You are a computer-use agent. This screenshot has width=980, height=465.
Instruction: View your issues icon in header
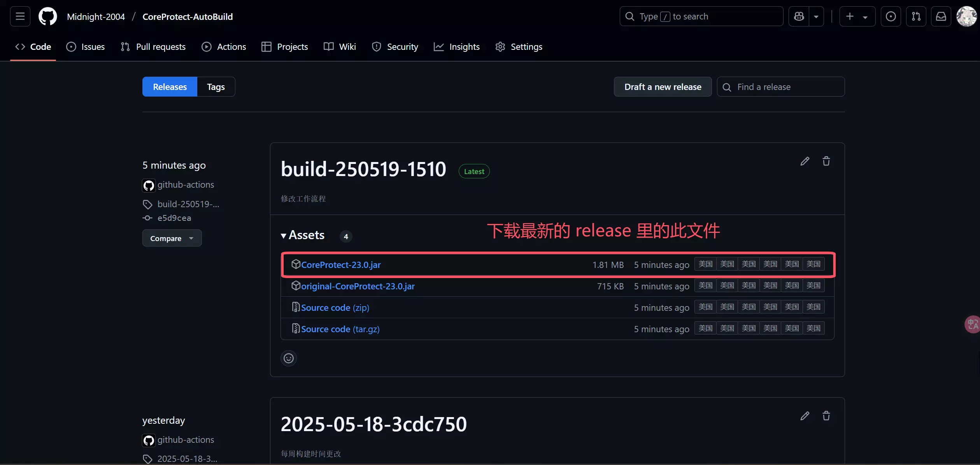click(891, 16)
